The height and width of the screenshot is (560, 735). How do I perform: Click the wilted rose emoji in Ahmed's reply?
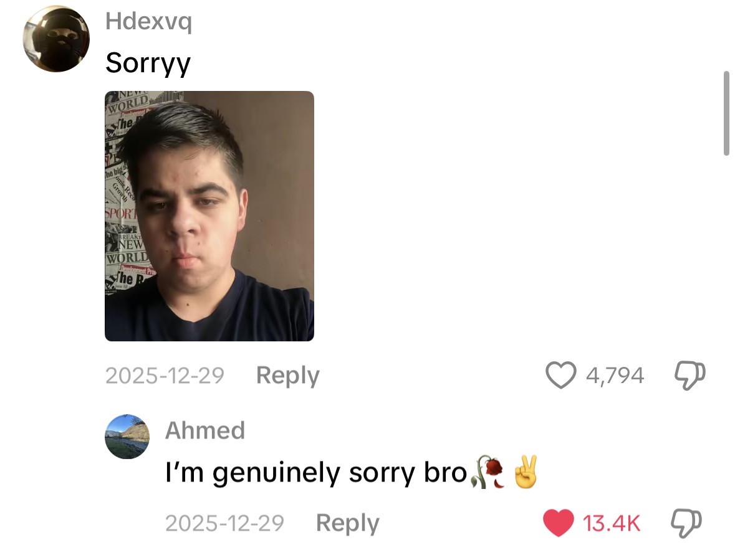(488, 472)
